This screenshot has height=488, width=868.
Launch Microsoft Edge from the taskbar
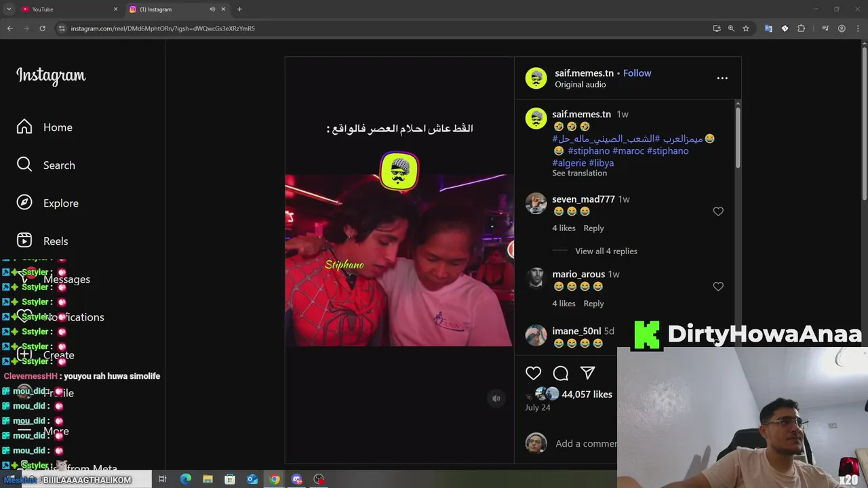coord(185,479)
